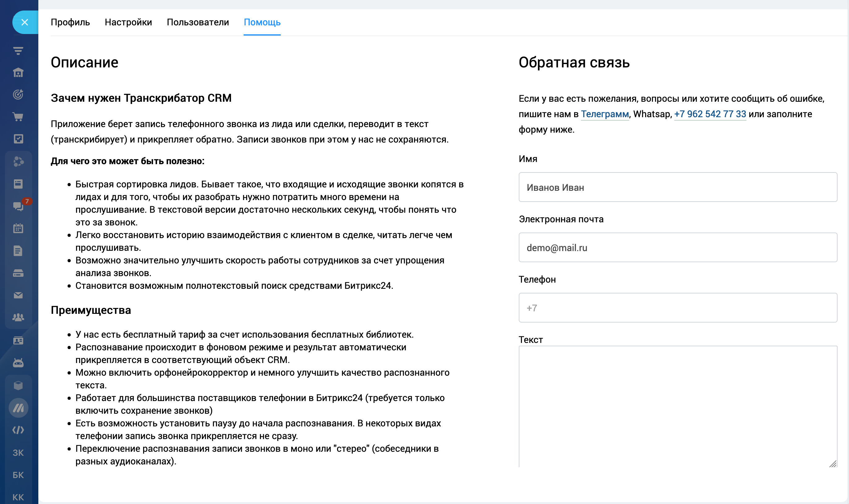Open the chat icon with 7 badge

pos(18,206)
